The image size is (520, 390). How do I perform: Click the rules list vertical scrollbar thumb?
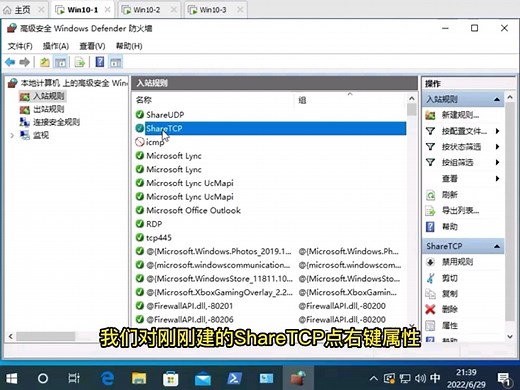coord(412,110)
